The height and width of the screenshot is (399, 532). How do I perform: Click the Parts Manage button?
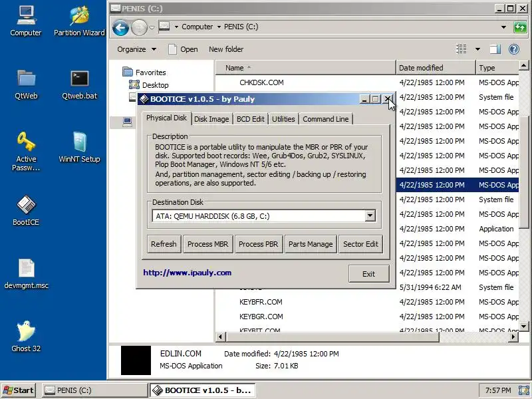coord(311,244)
